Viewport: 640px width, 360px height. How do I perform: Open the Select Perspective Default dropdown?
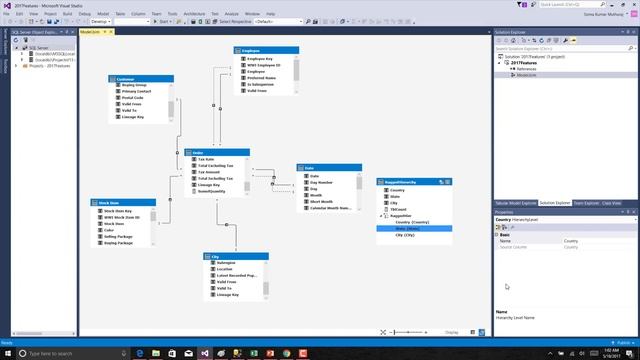point(278,22)
